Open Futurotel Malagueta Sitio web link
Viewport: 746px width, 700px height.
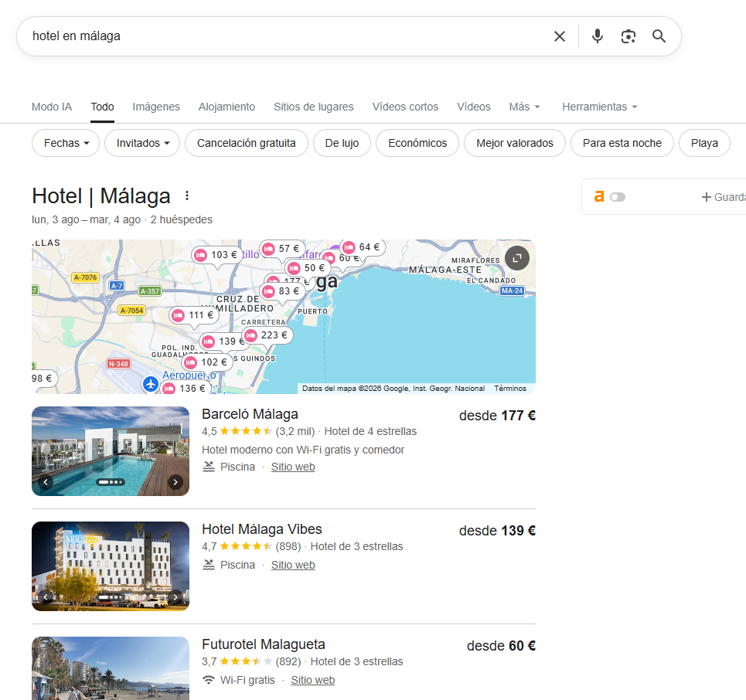(313, 680)
